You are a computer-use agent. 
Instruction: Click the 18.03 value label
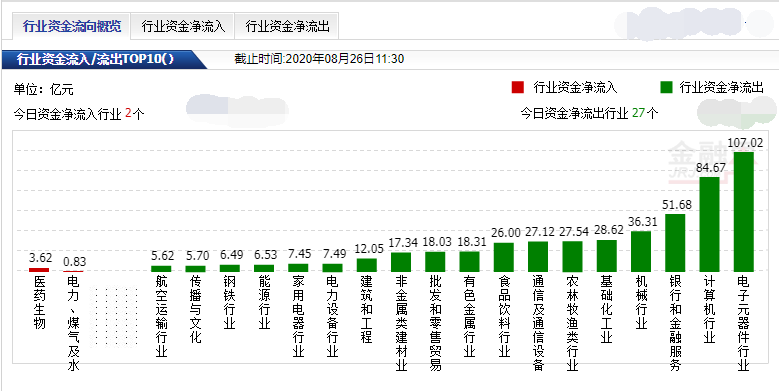438,242
